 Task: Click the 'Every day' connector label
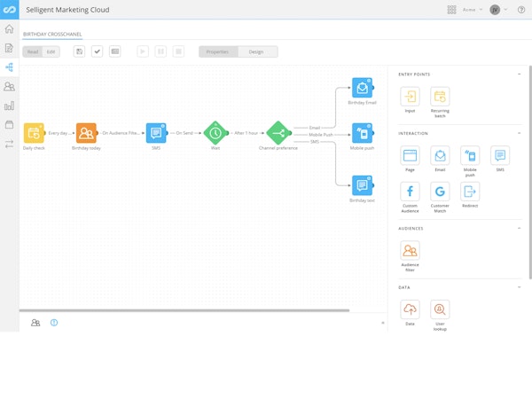pos(59,133)
